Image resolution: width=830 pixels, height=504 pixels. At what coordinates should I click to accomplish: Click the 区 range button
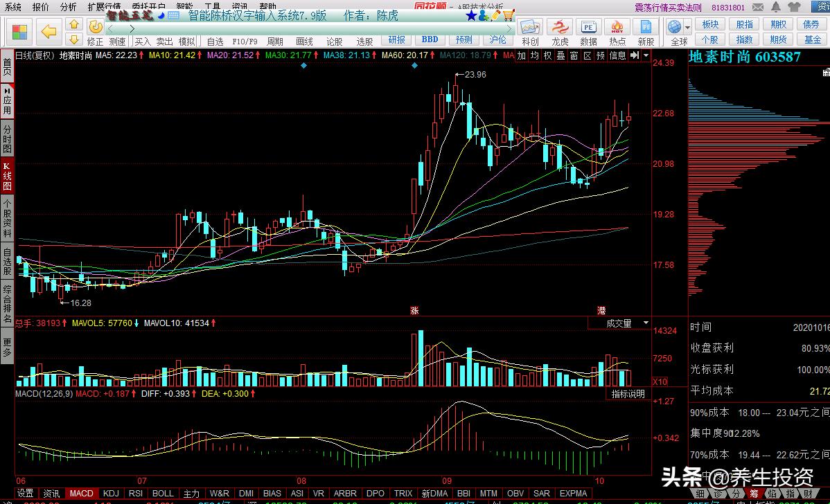[588, 55]
